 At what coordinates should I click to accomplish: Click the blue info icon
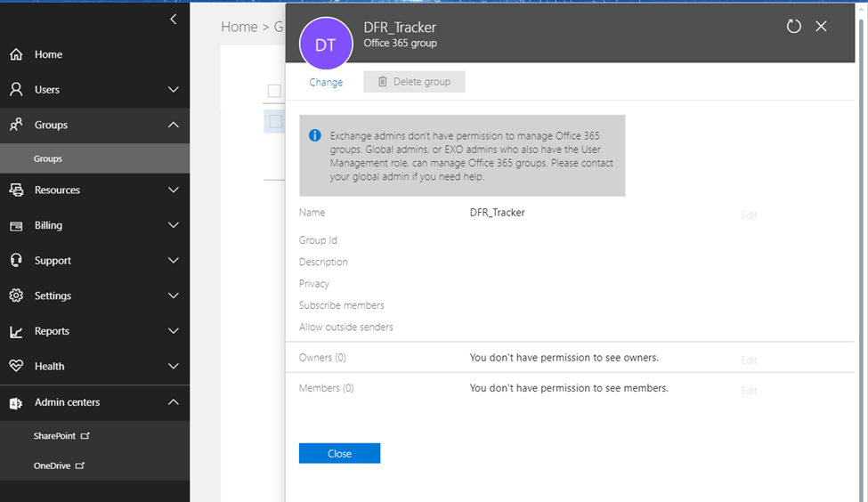click(x=315, y=135)
